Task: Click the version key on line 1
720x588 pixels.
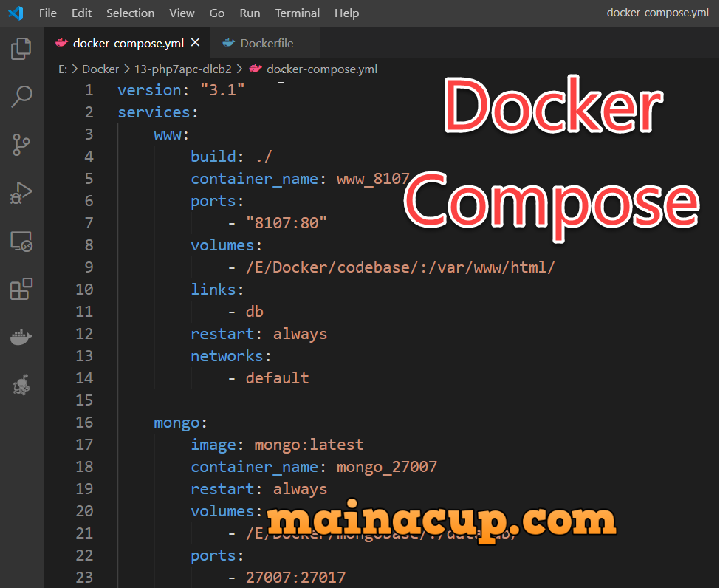Action: pyautogui.click(x=149, y=90)
